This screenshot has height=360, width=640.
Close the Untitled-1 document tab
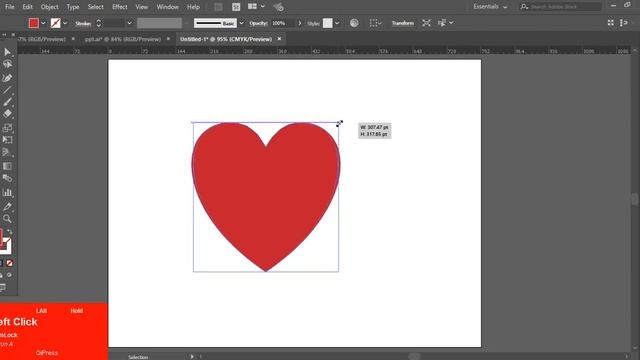(280, 39)
